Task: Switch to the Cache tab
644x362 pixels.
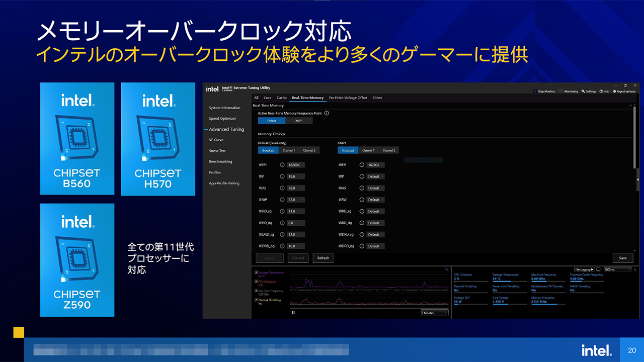Action: tap(282, 98)
